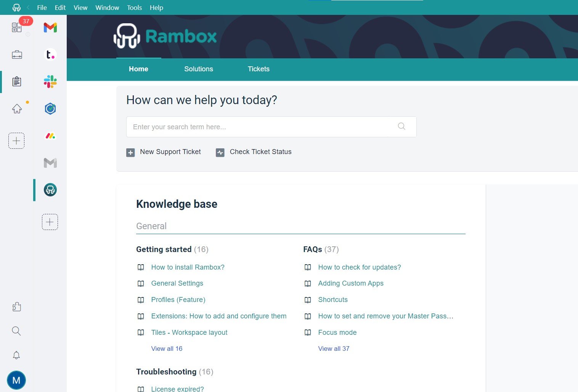Open How to install Rambox article
Image resolution: width=578 pixels, height=392 pixels.
[x=188, y=267]
